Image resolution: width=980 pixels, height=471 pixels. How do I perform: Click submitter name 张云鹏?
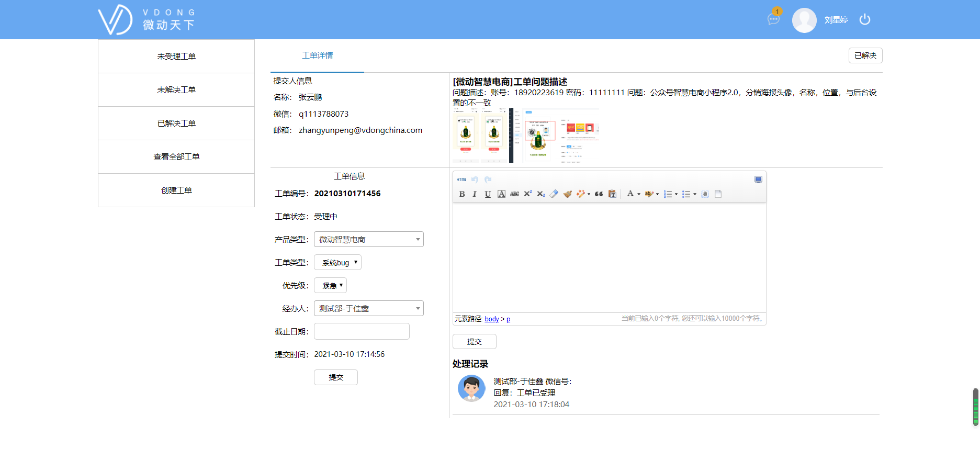[x=310, y=97]
